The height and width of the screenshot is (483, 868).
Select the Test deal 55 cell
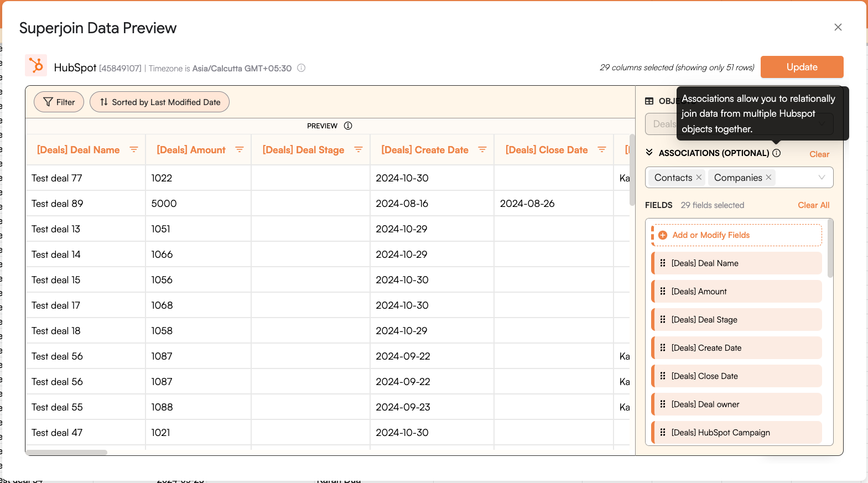(85, 407)
